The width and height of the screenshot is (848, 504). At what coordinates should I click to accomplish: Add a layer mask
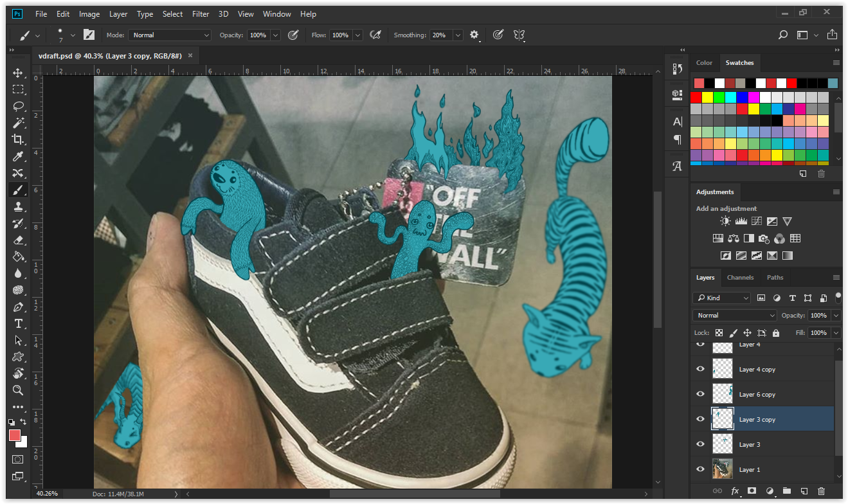pyautogui.click(x=752, y=491)
